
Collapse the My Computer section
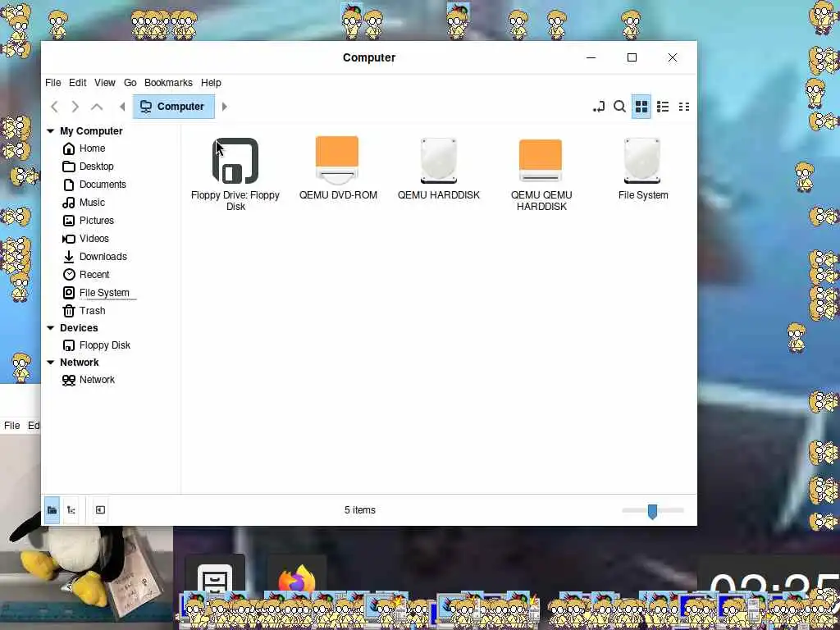click(50, 131)
